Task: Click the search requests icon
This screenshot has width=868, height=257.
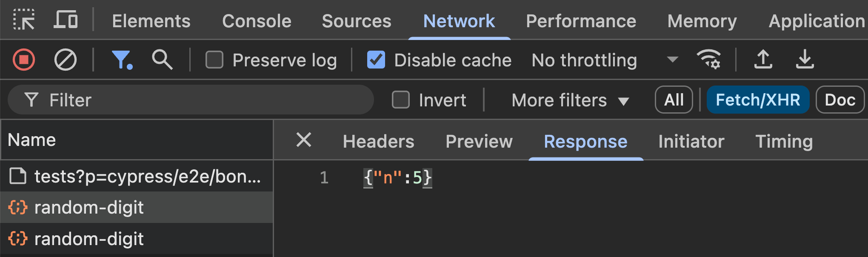Action: (x=162, y=60)
